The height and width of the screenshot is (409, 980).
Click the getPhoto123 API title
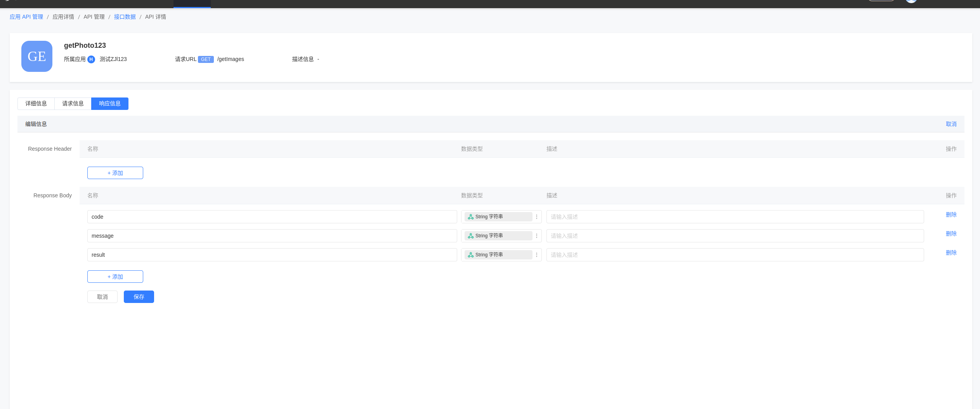tap(85, 45)
